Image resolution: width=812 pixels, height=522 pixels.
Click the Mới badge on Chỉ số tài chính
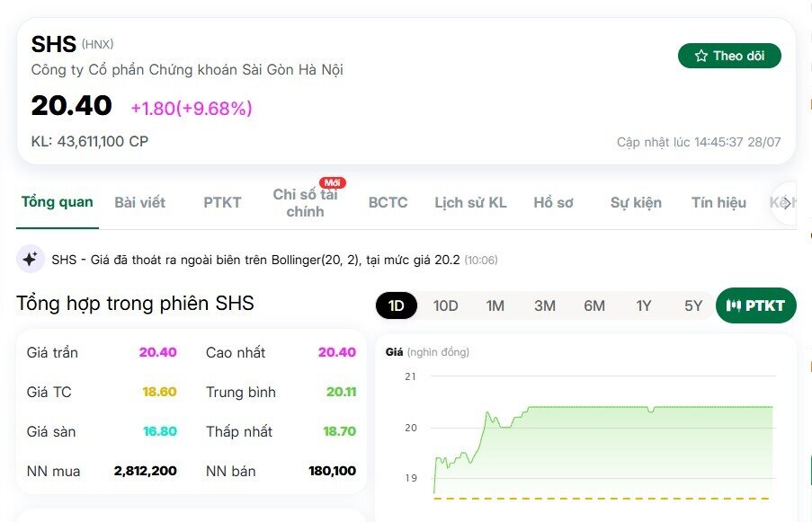(333, 182)
